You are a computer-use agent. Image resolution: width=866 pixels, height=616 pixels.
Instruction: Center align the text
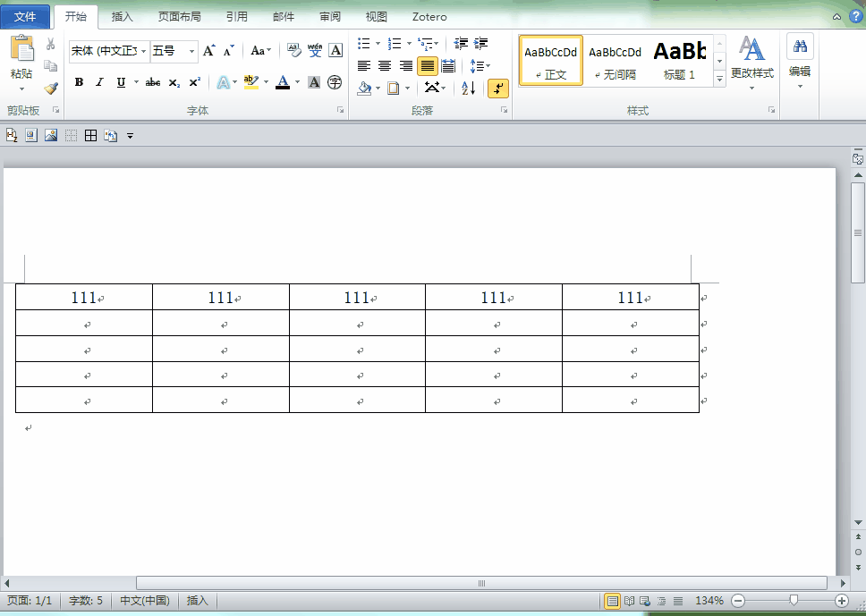coord(385,65)
